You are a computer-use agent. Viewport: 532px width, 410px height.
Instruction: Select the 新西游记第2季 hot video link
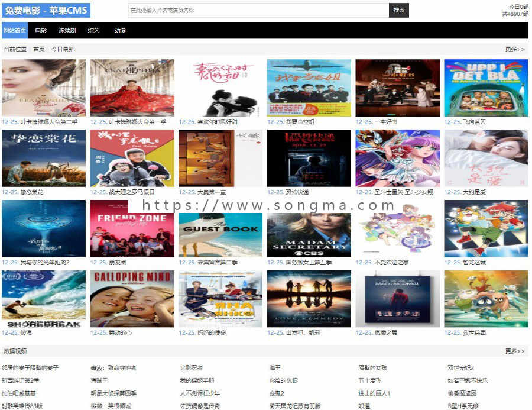20,381
